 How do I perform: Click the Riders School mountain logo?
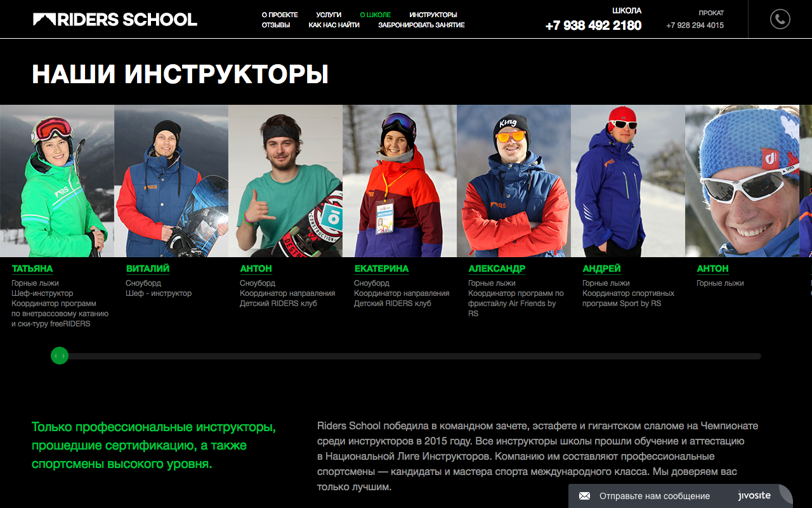[115, 20]
